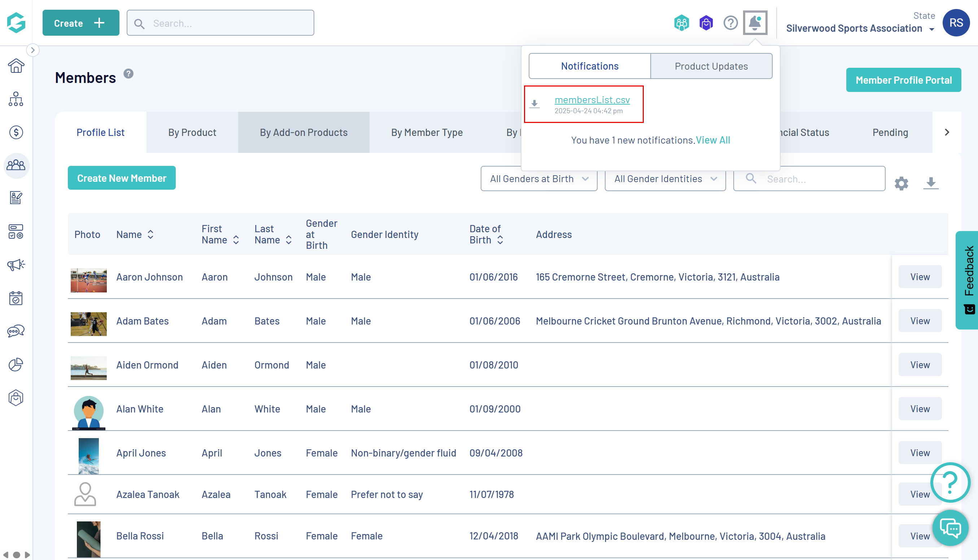This screenshot has height=560, width=978.
Task: Open the finances dollar icon in sidebar
Action: [16, 132]
